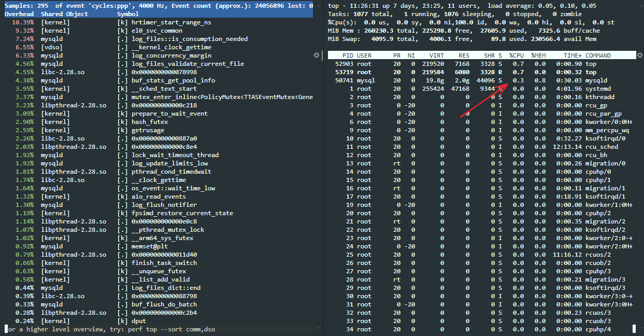644x336 pixels.
Task: Click the PID column header in top
Action: 348,55
